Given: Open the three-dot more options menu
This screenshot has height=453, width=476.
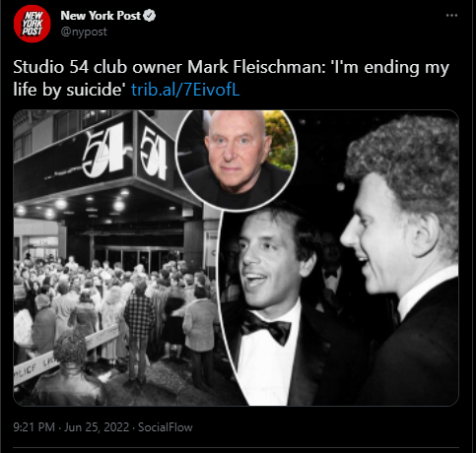Looking at the screenshot, I should pos(451,16).
